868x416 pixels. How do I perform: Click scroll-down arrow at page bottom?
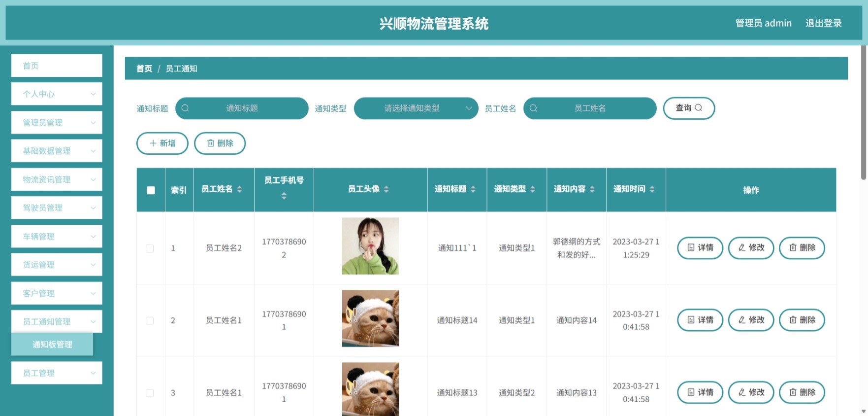coord(864,411)
